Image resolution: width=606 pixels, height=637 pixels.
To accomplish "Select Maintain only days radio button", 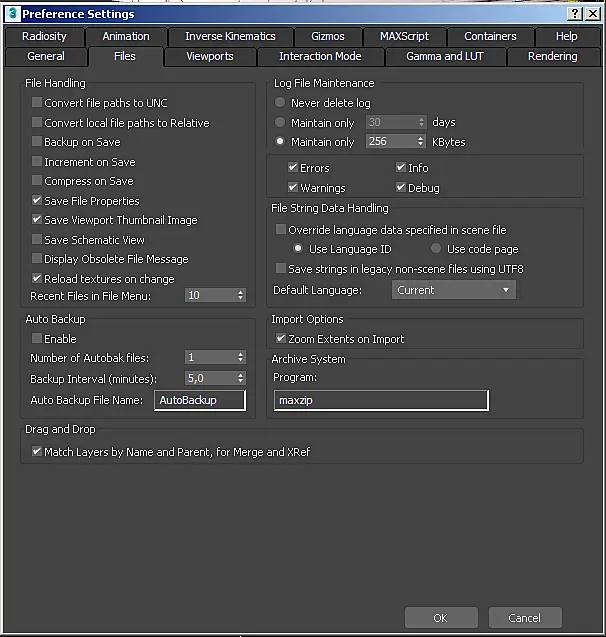I will point(280,122).
